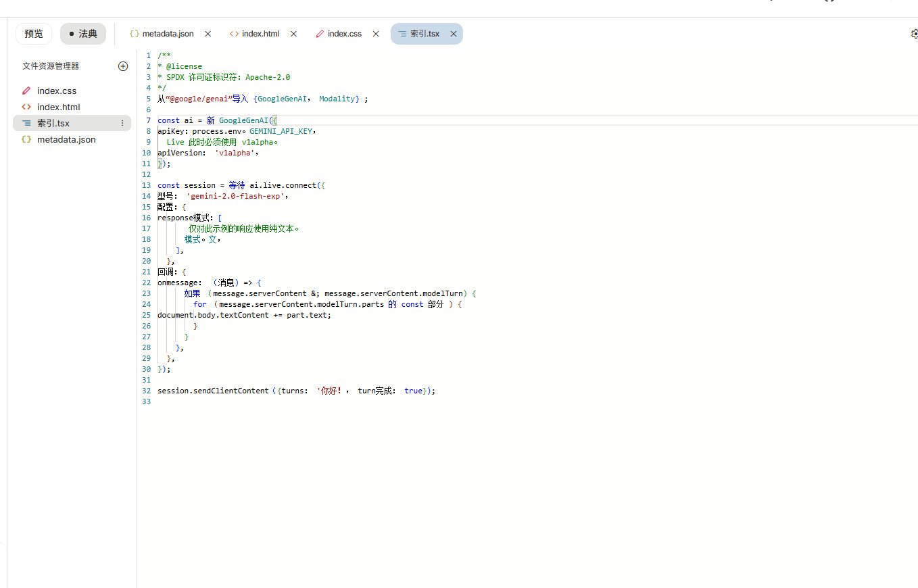Viewport: 918px width, 588px height.
Task: Open metadata.json in the file explorer
Action: [66, 139]
